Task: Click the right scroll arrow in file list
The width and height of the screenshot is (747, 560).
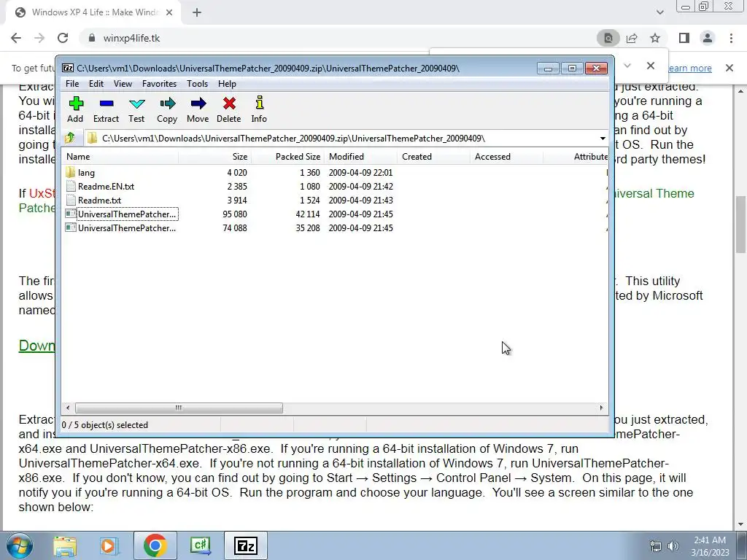Action: tap(601, 408)
